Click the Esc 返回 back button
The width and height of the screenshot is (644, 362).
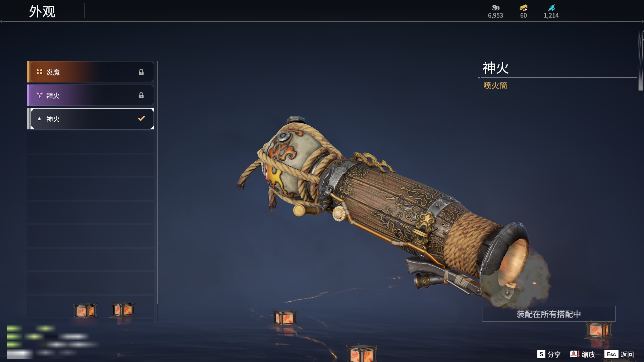[x=619, y=354]
